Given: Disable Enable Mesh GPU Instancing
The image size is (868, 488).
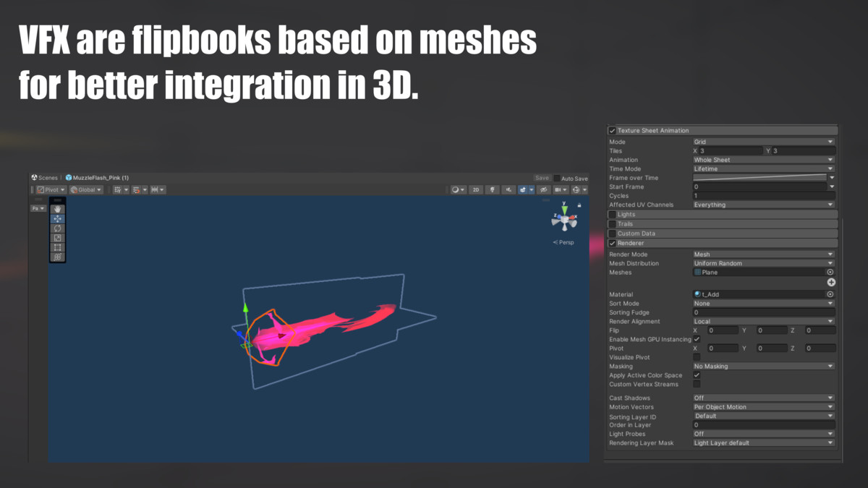Looking at the screenshot, I should [x=697, y=339].
